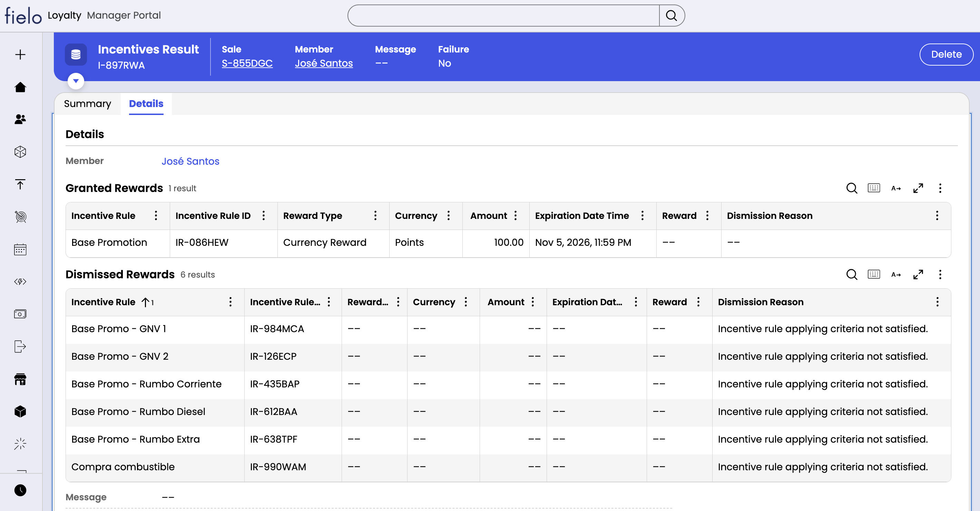Click the plus icon in sidebar
Viewport: 980px width, 511px height.
[20, 55]
